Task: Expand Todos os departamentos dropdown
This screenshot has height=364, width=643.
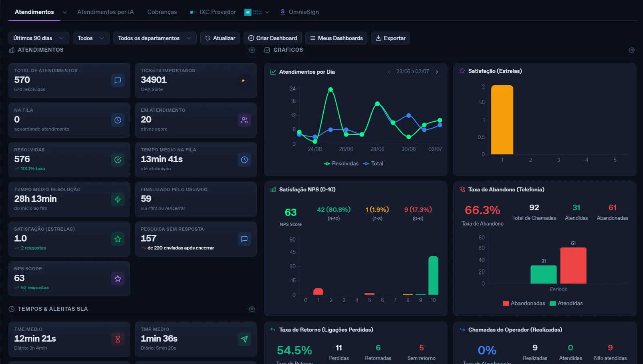Action: point(155,38)
